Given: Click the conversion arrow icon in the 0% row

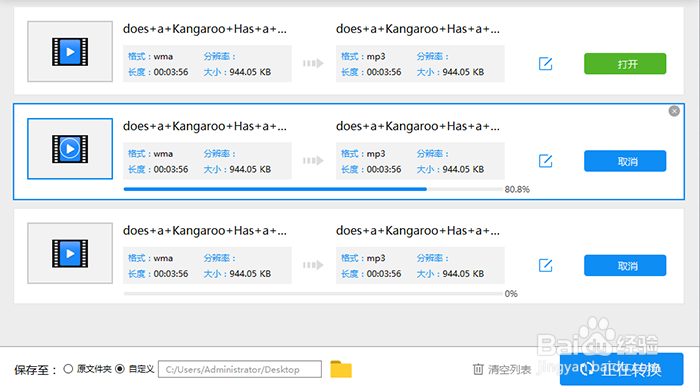Looking at the screenshot, I should [313, 265].
